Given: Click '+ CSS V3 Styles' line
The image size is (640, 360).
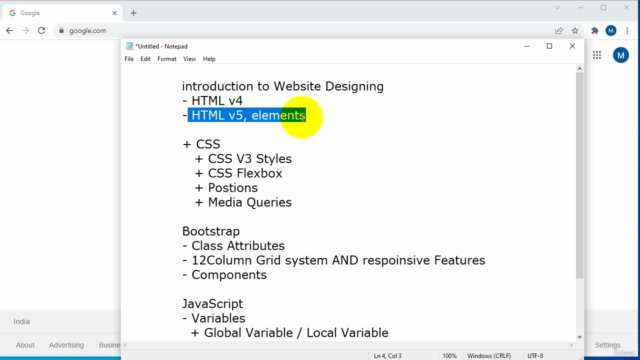Looking at the screenshot, I should click(243, 159).
